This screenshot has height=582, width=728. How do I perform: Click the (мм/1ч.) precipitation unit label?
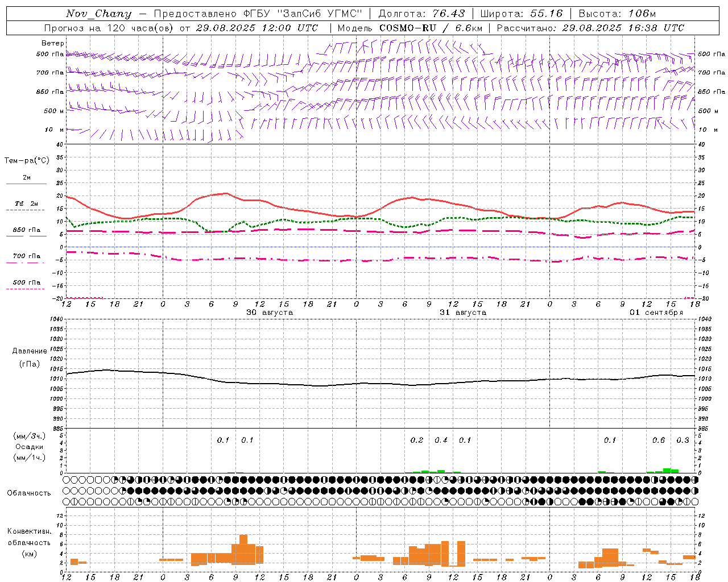tap(30, 458)
